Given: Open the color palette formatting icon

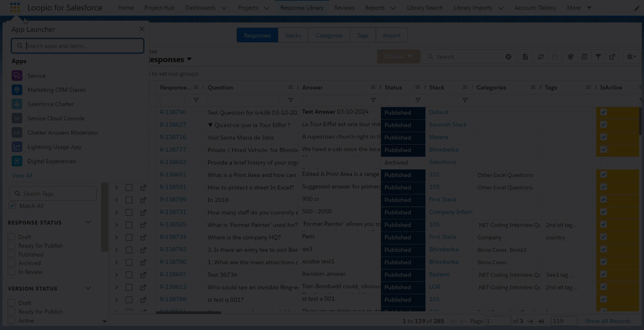Looking at the screenshot, I should pos(570,57).
